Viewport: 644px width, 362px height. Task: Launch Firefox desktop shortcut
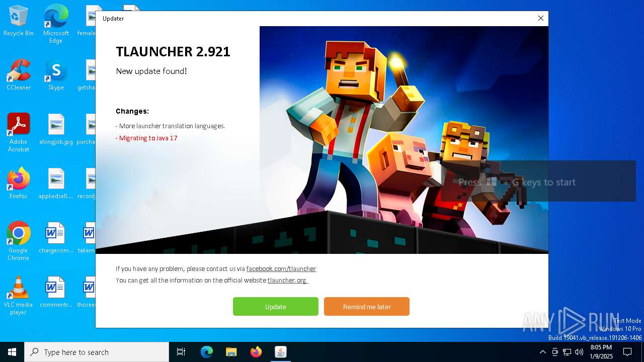pyautogui.click(x=19, y=184)
